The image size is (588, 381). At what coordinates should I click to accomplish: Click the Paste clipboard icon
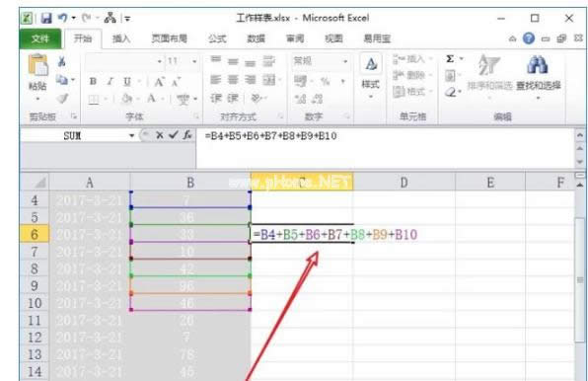[x=37, y=64]
